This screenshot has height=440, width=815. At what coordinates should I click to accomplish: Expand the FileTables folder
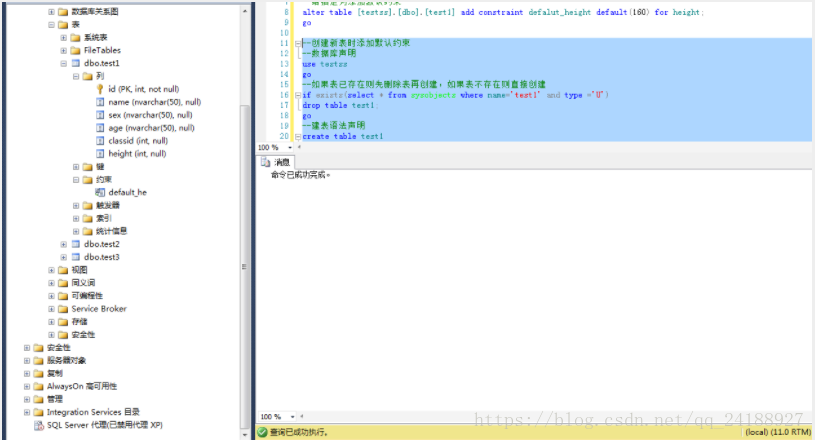(63, 50)
